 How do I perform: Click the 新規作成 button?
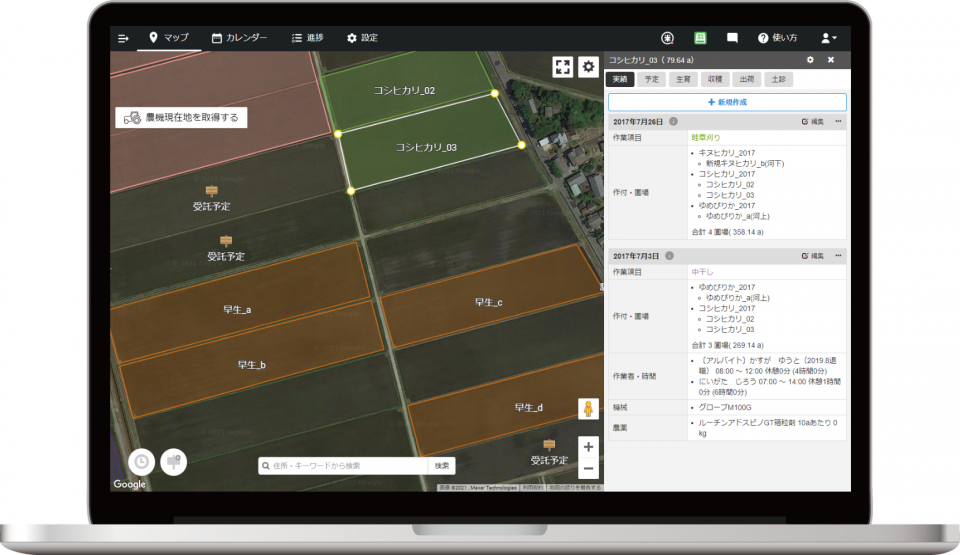[x=727, y=102]
